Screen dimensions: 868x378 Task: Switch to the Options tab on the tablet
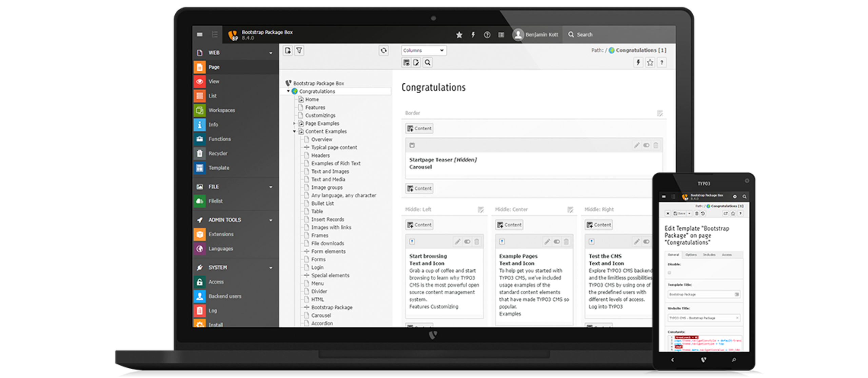[x=691, y=255]
